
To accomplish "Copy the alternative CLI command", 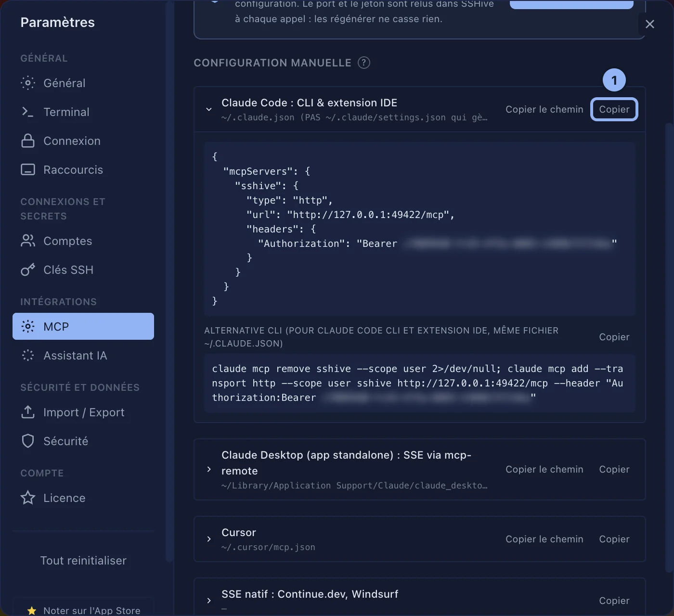I will (x=614, y=337).
